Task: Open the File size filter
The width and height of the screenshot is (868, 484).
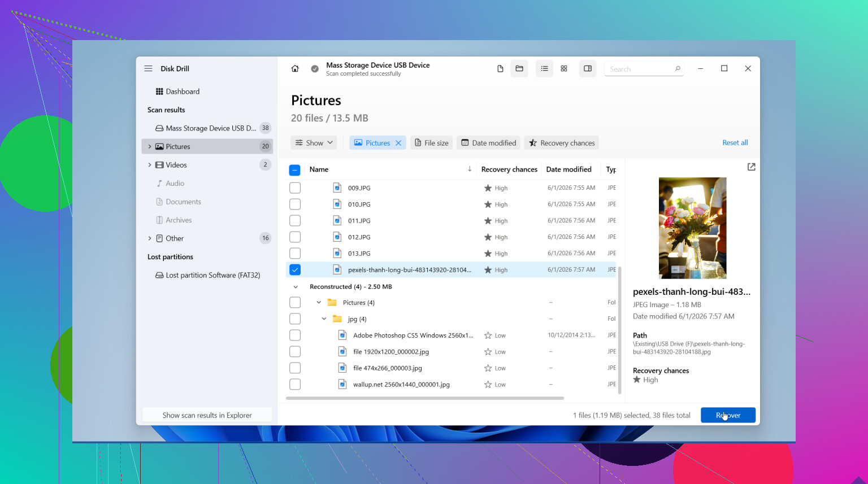Action: tap(431, 143)
